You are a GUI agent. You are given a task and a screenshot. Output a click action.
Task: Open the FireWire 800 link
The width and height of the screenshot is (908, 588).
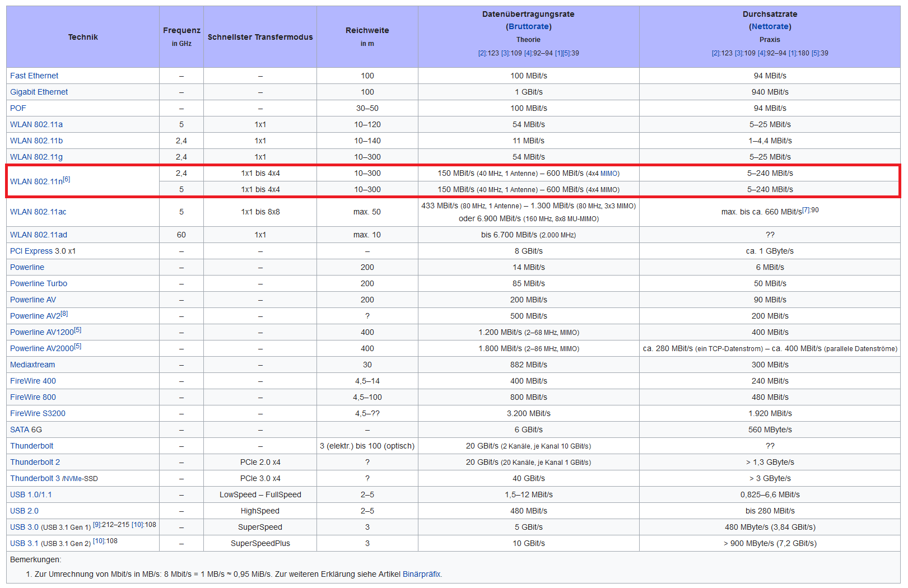(33, 397)
